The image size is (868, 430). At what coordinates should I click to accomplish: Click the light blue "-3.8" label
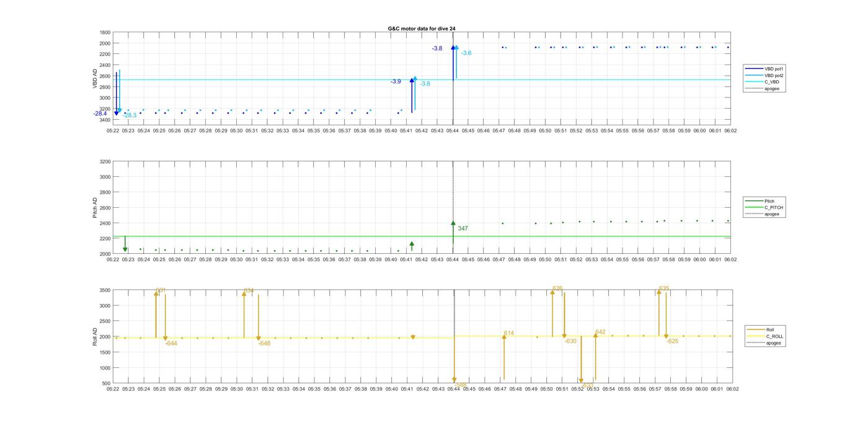point(425,84)
